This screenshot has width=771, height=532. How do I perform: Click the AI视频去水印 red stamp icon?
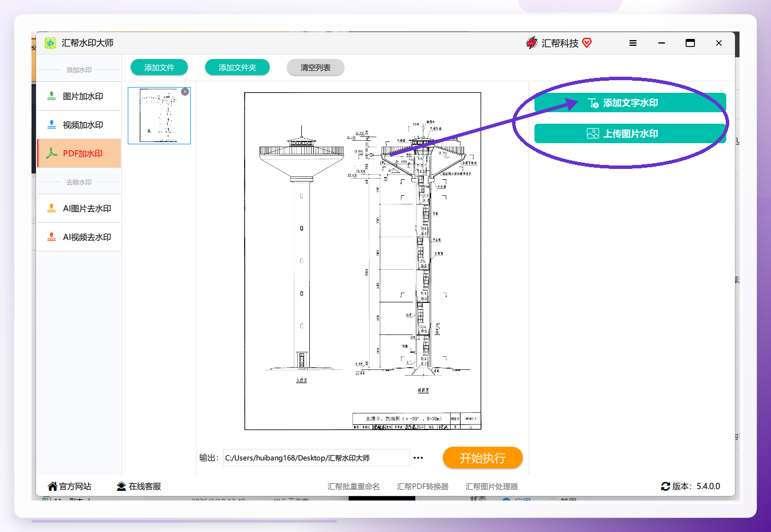tap(52, 237)
